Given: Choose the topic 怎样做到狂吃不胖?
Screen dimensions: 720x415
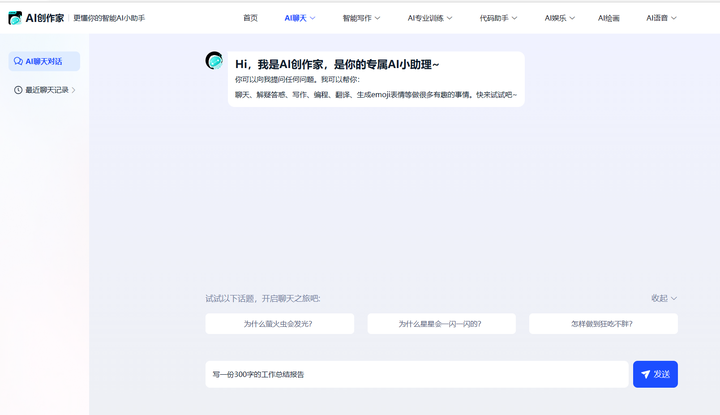Looking at the screenshot, I should [603, 324].
